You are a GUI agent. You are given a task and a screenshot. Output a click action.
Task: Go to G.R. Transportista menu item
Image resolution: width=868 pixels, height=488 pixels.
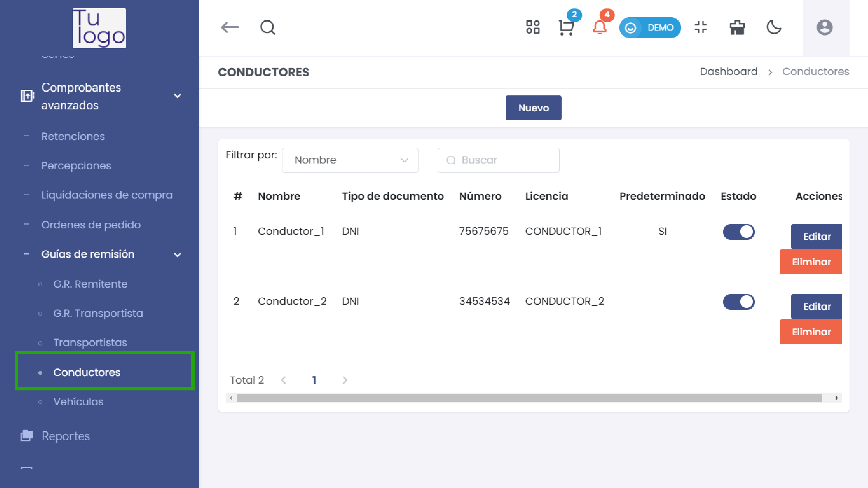click(98, 313)
